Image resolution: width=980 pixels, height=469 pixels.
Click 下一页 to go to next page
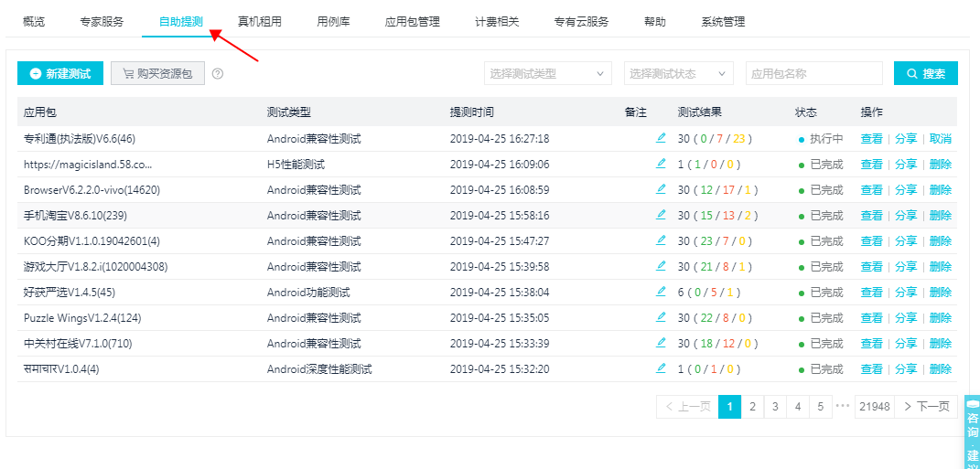pyautogui.click(x=926, y=407)
